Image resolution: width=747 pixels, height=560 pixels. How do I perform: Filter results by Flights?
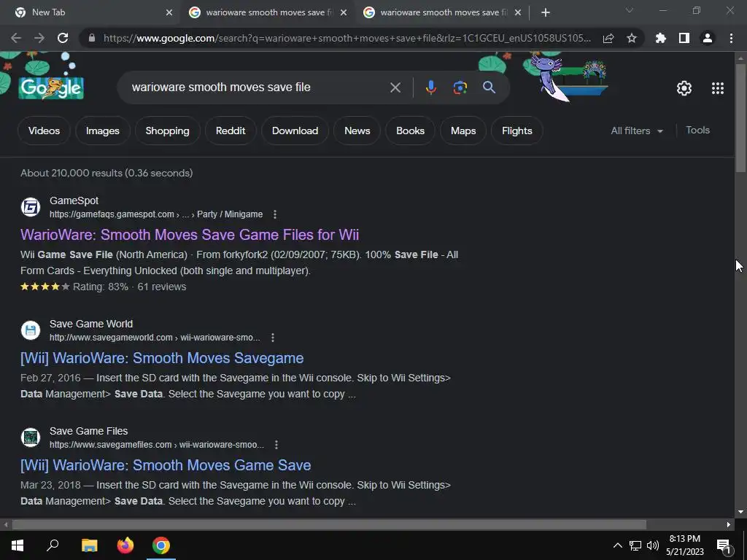[517, 131]
